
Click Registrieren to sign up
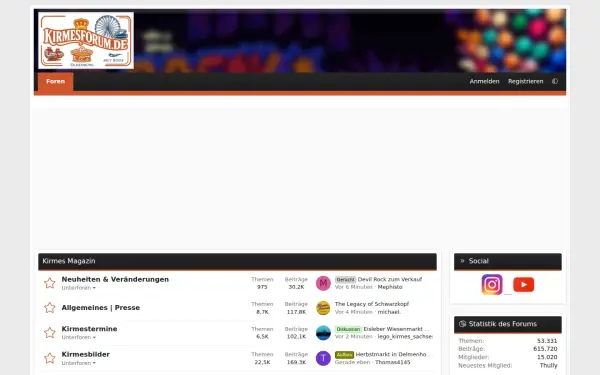525,81
